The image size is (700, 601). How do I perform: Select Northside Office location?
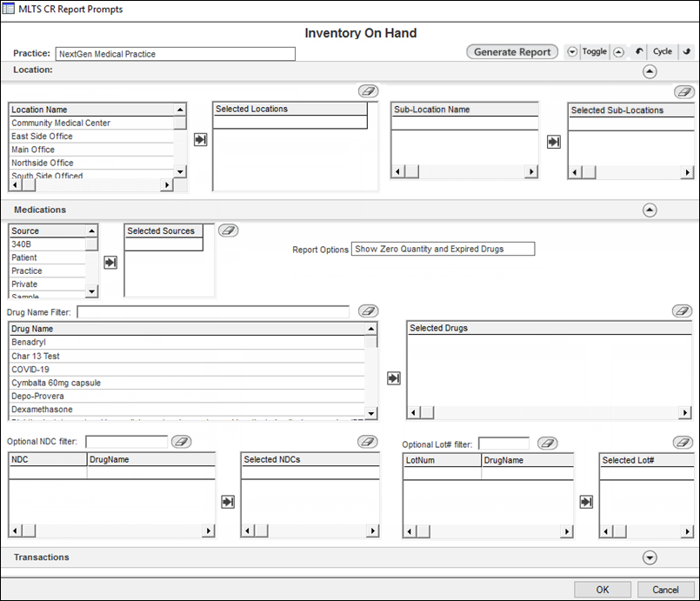pyautogui.click(x=91, y=163)
